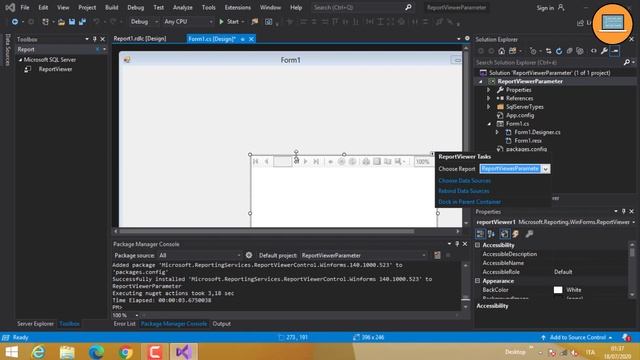
Task: Click the Events lightning icon in Properties
Action: [x=516, y=234]
